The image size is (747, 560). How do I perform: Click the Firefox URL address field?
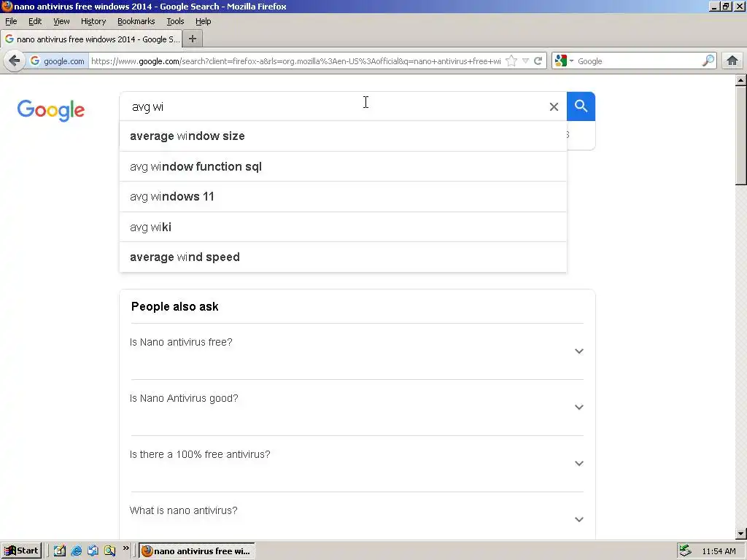coord(295,61)
